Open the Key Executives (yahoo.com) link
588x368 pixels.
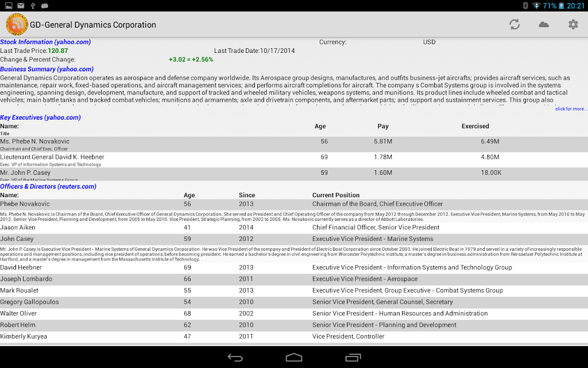click(x=41, y=117)
